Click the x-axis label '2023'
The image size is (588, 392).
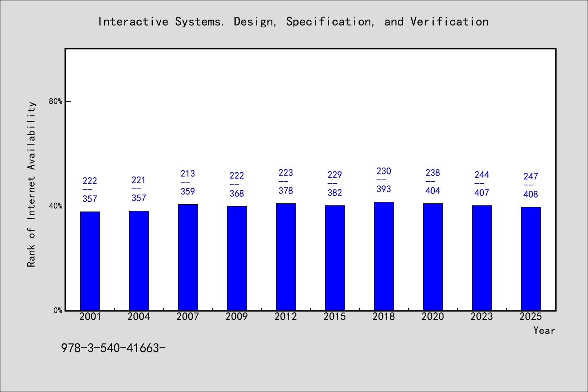tap(482, 316)
